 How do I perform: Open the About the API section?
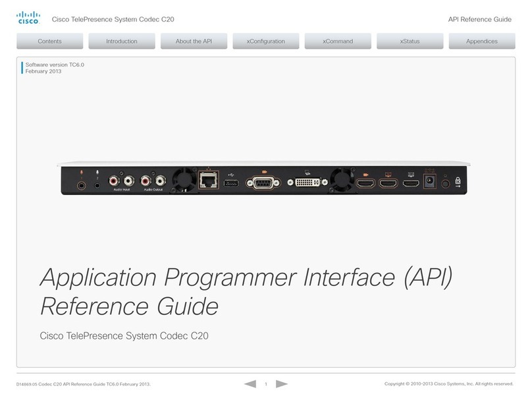coord(194,42)
